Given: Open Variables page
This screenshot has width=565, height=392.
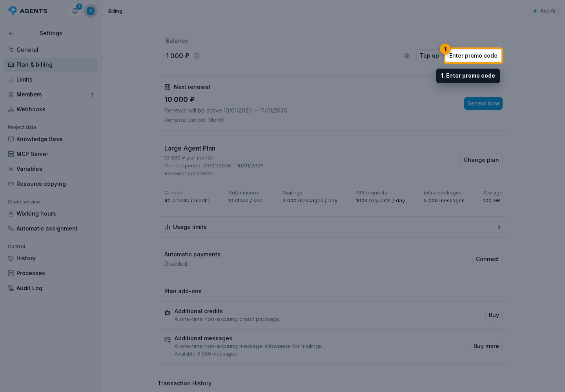Looking at the screenshot, I should click(51, 169).
